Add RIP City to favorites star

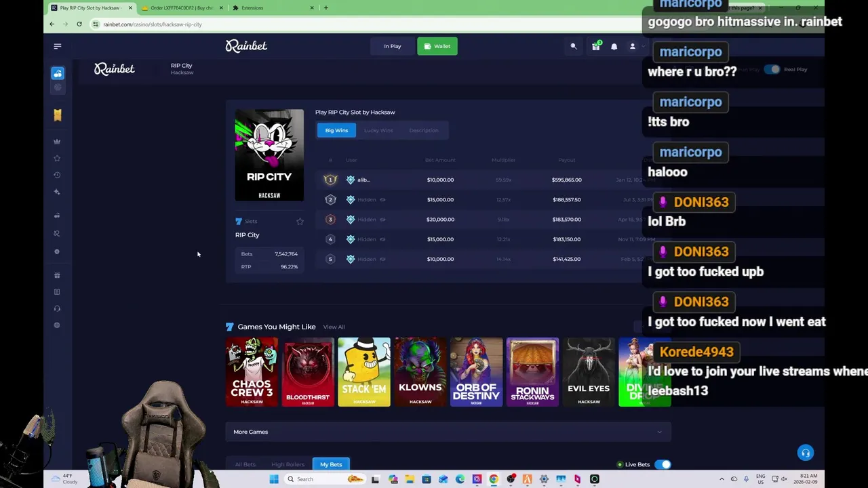coord(300,221)
